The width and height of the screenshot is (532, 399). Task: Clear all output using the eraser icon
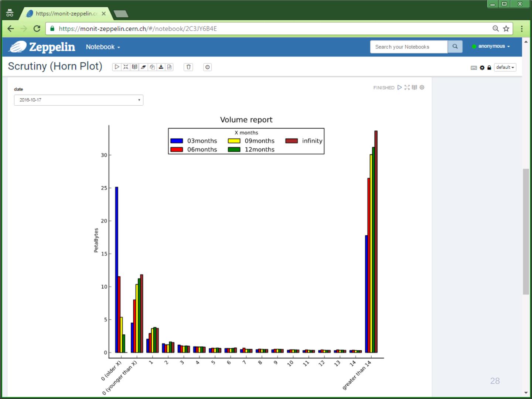(143, 67)
